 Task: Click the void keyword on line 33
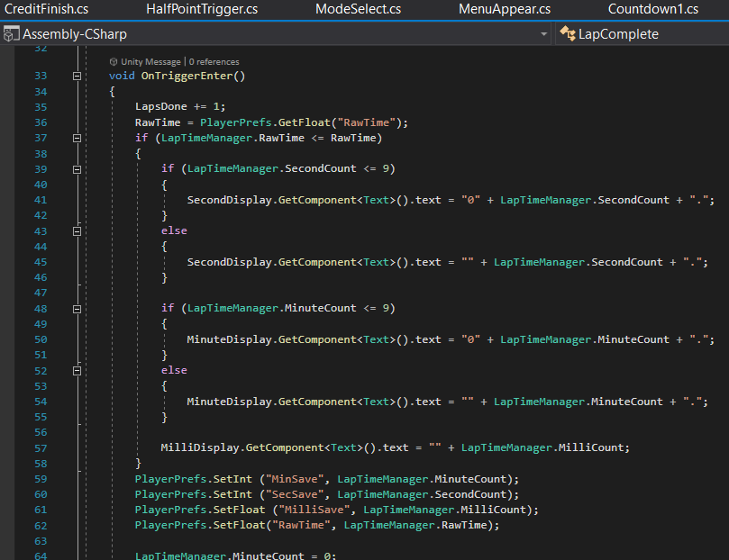(x=122, y=76)
